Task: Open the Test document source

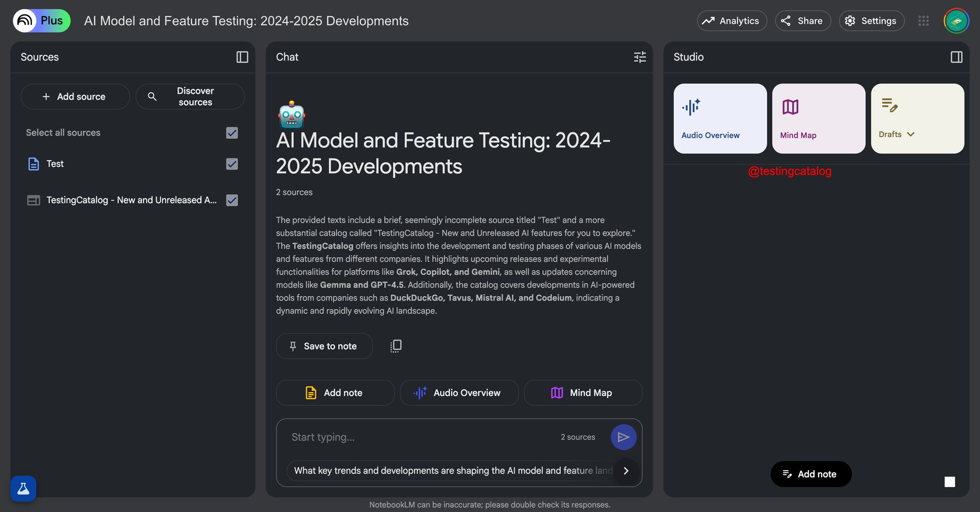Action: 55,164
